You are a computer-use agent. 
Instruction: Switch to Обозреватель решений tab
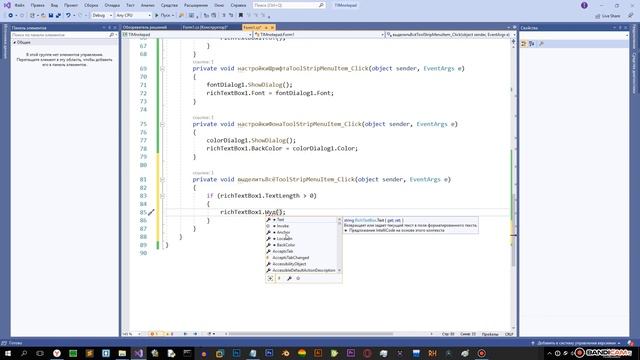point(145,27)
